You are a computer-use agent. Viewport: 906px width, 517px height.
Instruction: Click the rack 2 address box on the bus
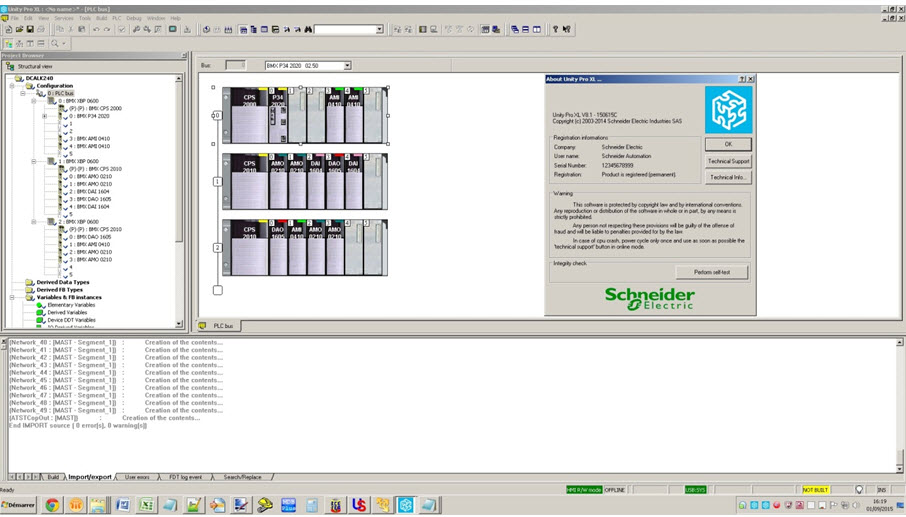(x=217, y=247)
